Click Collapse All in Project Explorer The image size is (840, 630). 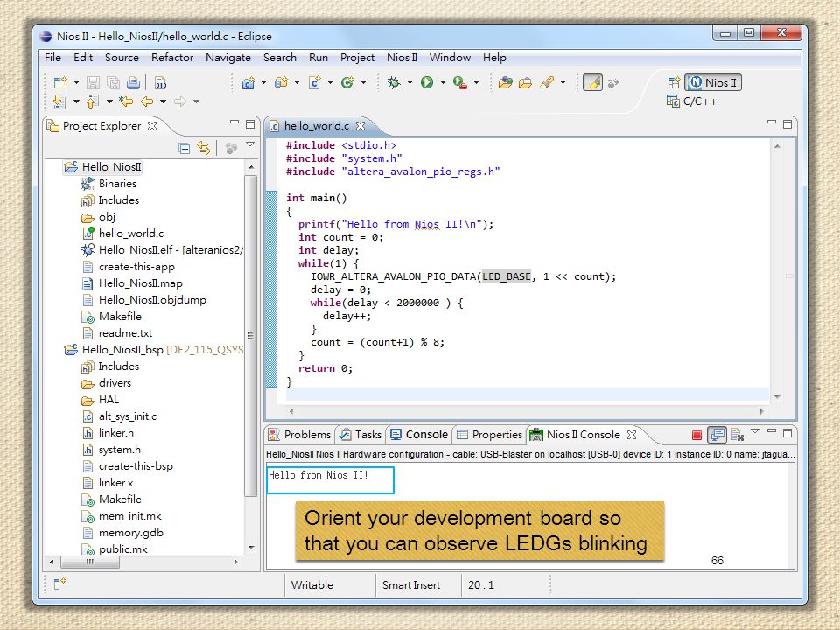coord(185,148)
